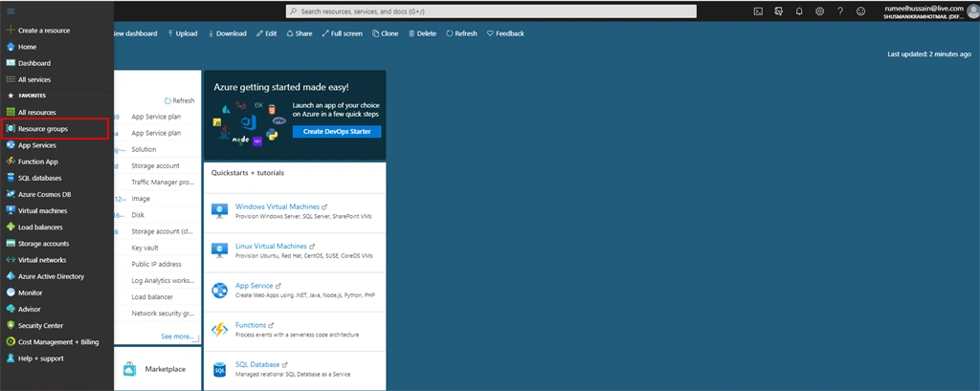Select the Solution resource row

[x=158, y=150]
